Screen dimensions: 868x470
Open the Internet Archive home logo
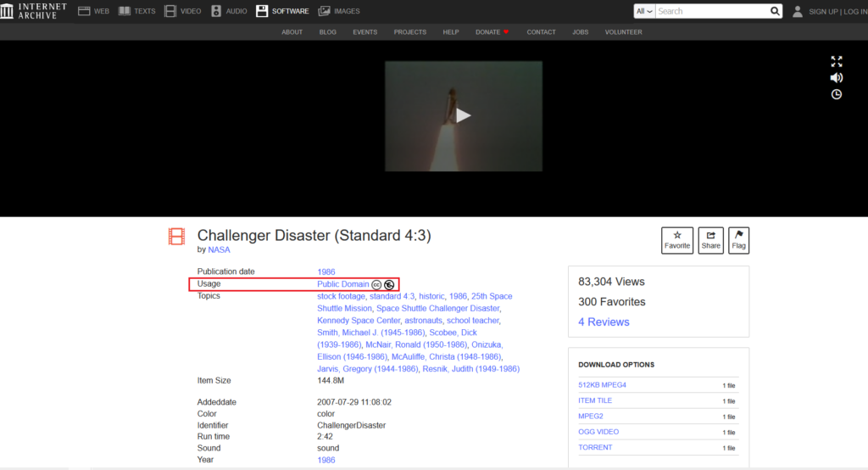click(34, 11)
